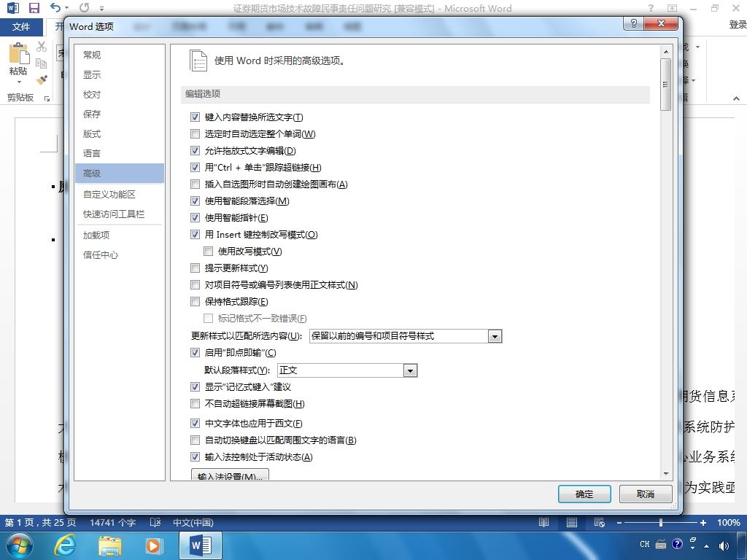Click the Word Help question mark icon

tap(651, 7)
